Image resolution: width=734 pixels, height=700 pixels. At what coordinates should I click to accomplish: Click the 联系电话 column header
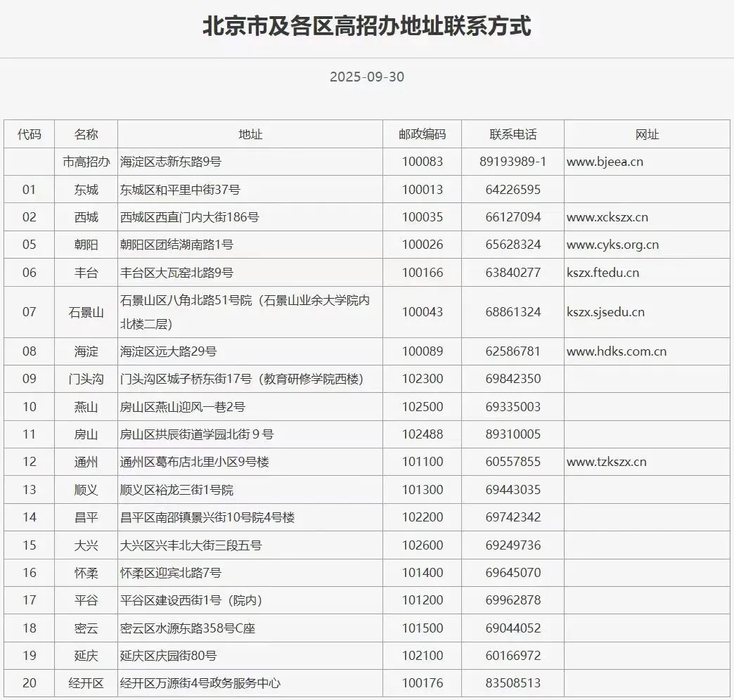513,134
